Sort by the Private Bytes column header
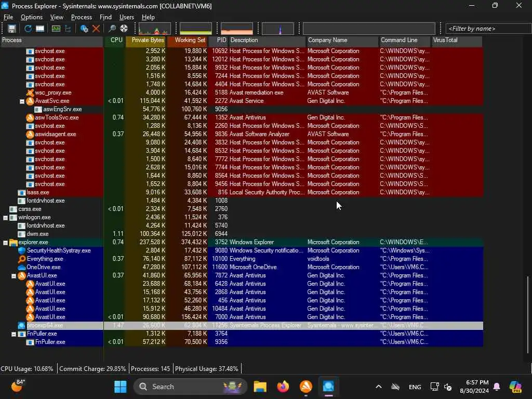 (x=147, y=40)
